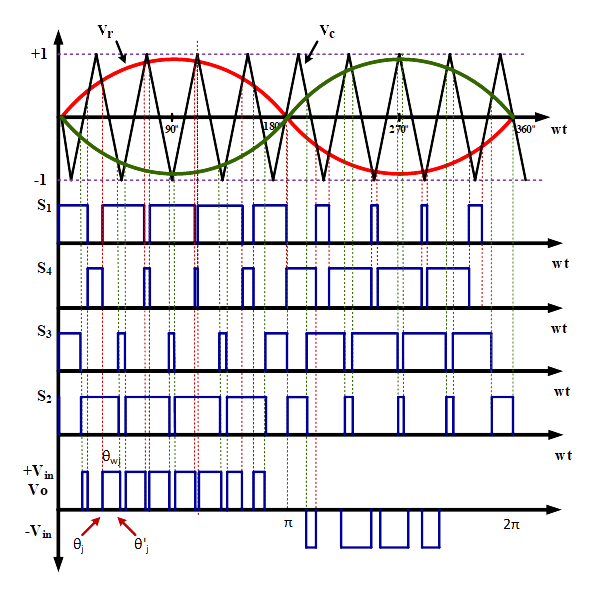Viewport: 614px width, 594px height.
Task: Select the θ'j angle label
Action: click(x=141, y=545)
